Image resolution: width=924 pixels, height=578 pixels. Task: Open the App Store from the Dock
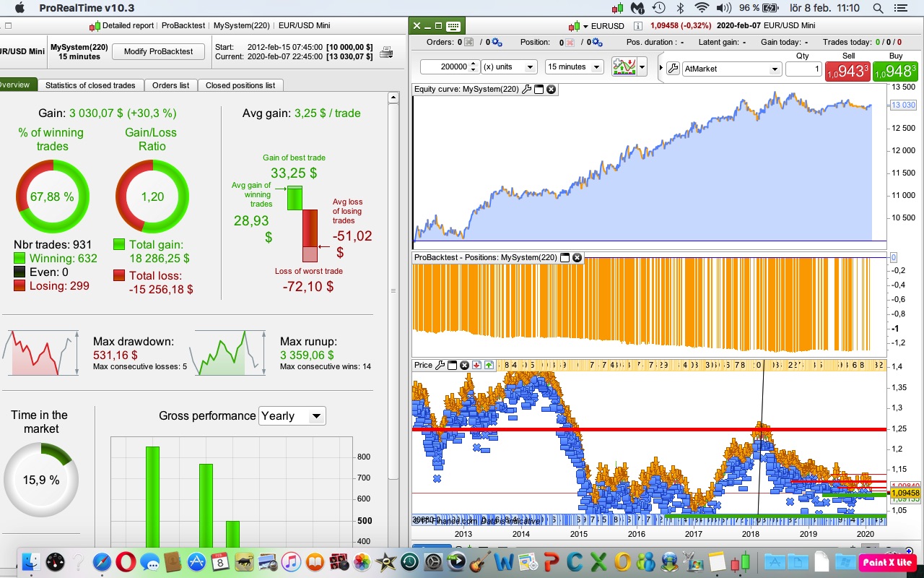click(197, 561)
